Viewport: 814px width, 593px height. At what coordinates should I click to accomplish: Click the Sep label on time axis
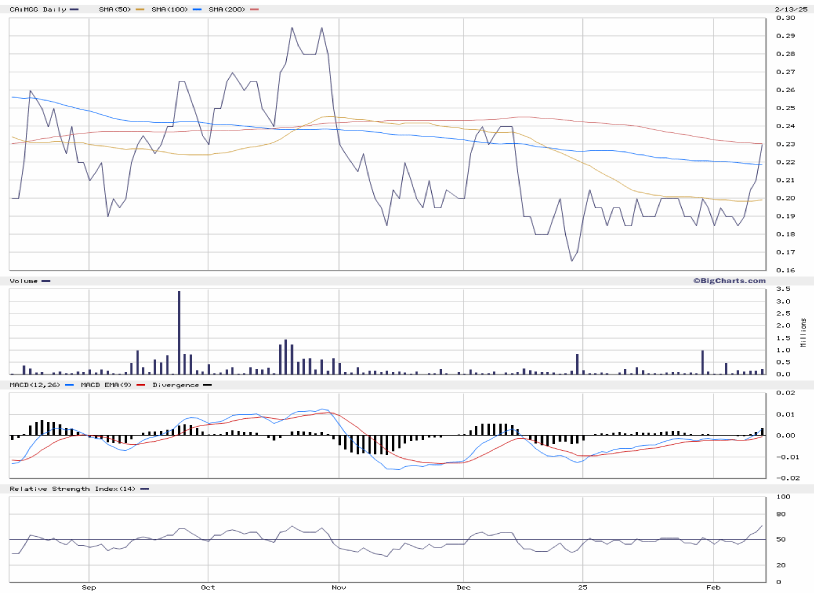pyautogui.click(x=89, y=588)
